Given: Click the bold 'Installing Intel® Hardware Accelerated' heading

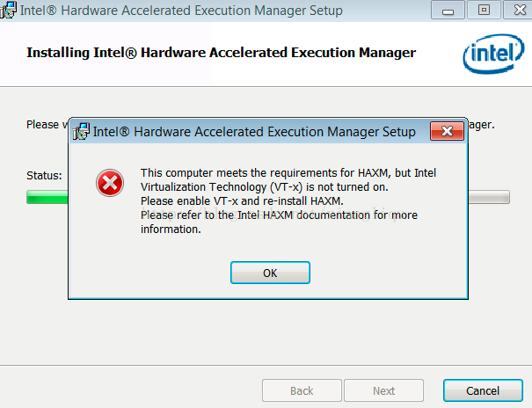Looking at the screenshot, I should [x=221, y=53].
